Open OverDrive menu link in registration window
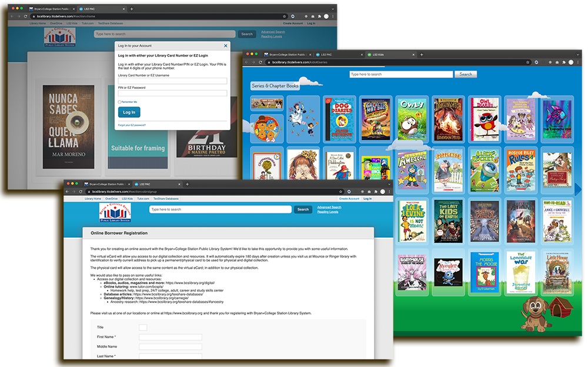Viewport: 588px width, 367px height. tap(111, 199)
